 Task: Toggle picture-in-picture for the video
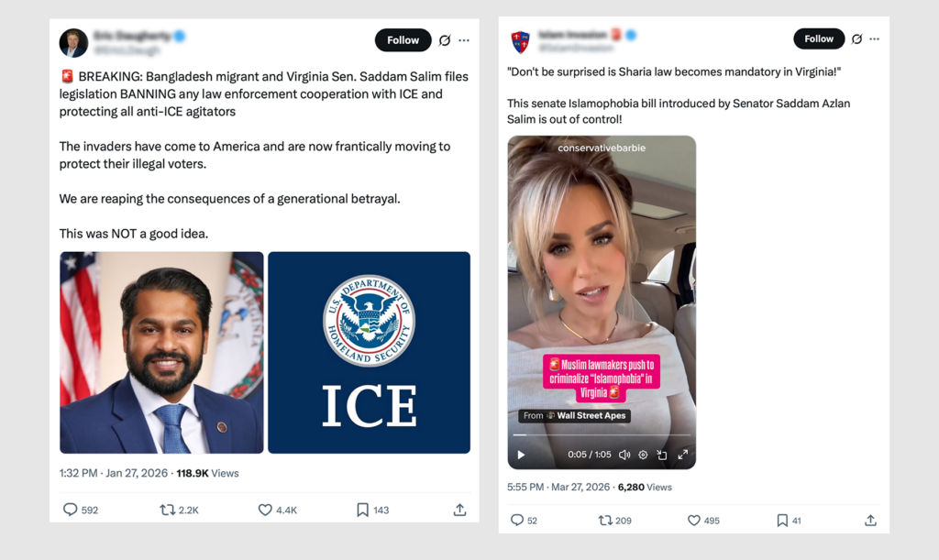(x=662, y=455)
